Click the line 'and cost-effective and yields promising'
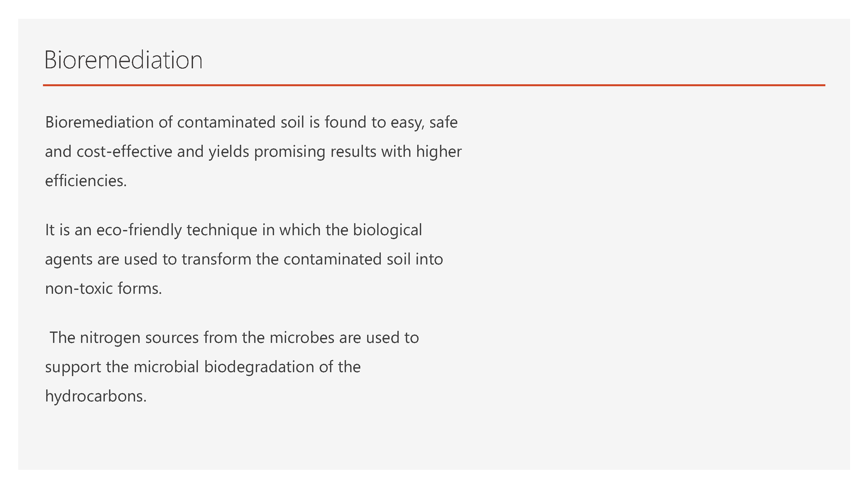Image resolution: width=868 pixels, height=488 pixels. click(x=254, y=152)
